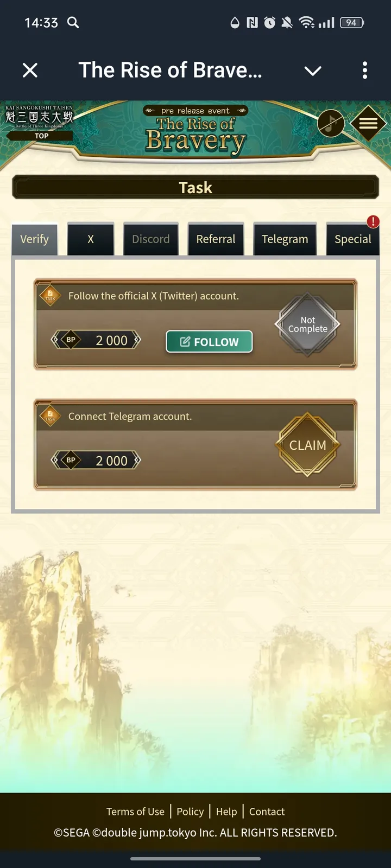Viewport: 391px width, 868px height.
Task: Tap the search icon in status bar
Action: 73,22
